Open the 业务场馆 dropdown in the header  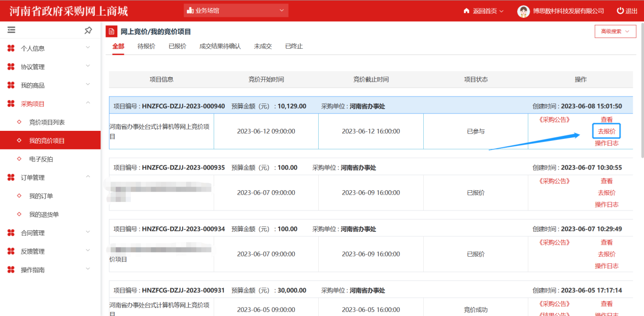(x=236, y=11)
